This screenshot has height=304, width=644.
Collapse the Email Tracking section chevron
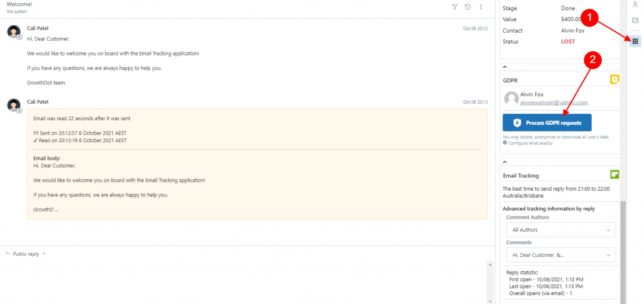(505, 162)
